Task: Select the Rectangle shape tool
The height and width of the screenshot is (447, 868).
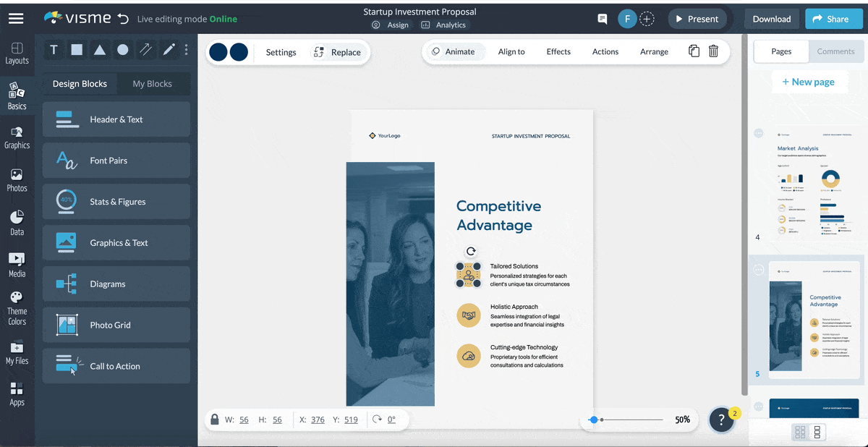Action: (77, 49)
